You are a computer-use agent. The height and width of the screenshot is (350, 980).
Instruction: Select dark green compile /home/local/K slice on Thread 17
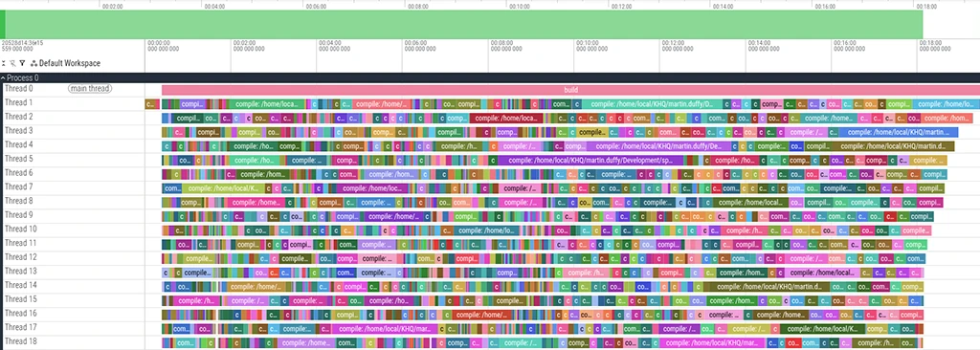pos(822,329)
